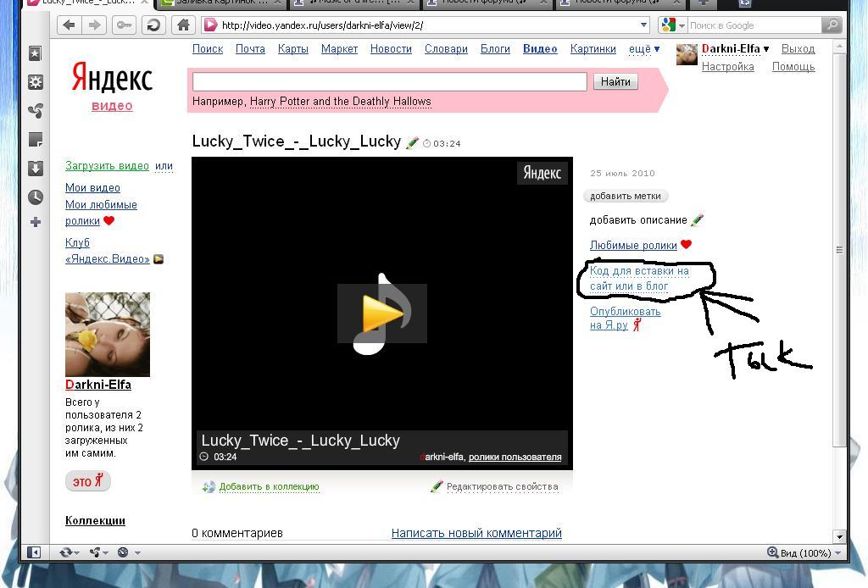This screenshot has width=868, height=588.
Task: Expand the ещё services dropdown
Action: pos(644,48)
